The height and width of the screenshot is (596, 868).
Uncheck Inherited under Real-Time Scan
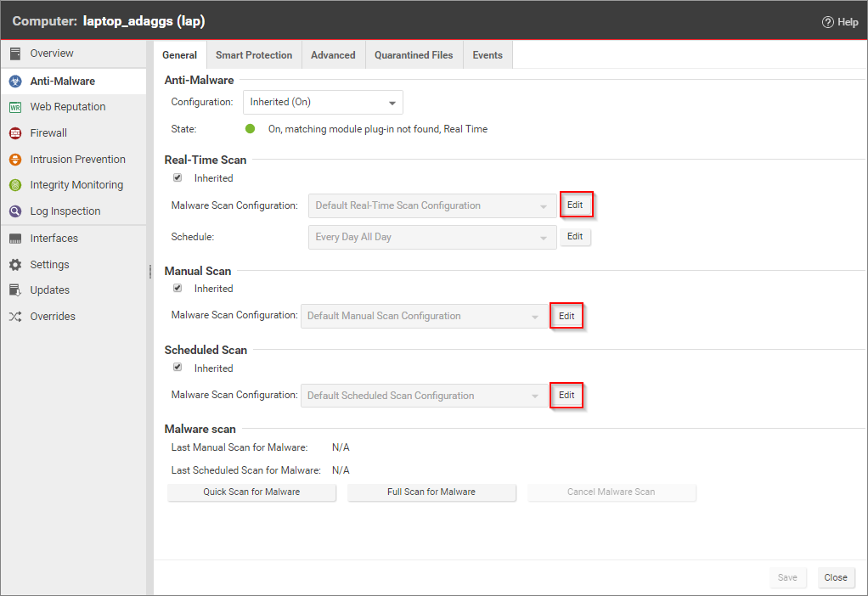(178, 178)
